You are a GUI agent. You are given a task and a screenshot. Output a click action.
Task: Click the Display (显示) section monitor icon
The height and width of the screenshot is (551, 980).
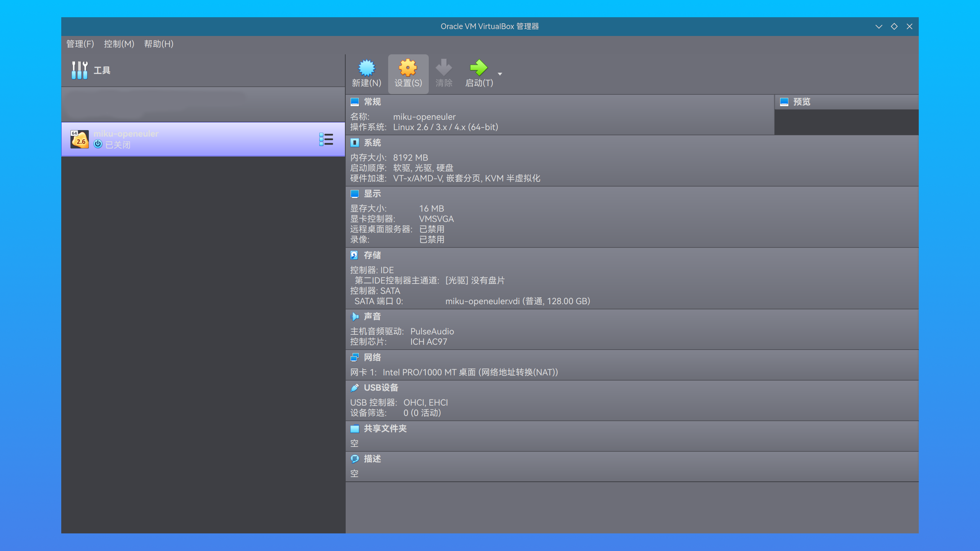click(x=355, y=194)
